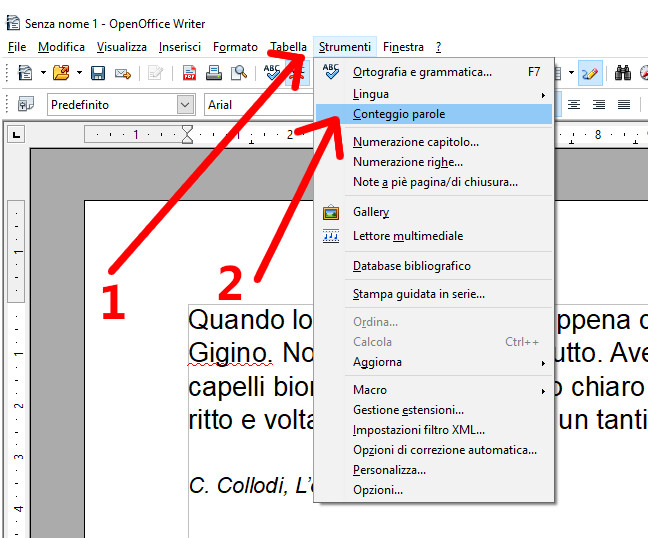
Task: Click the Page preview magnifier icon
Action: 238,73
